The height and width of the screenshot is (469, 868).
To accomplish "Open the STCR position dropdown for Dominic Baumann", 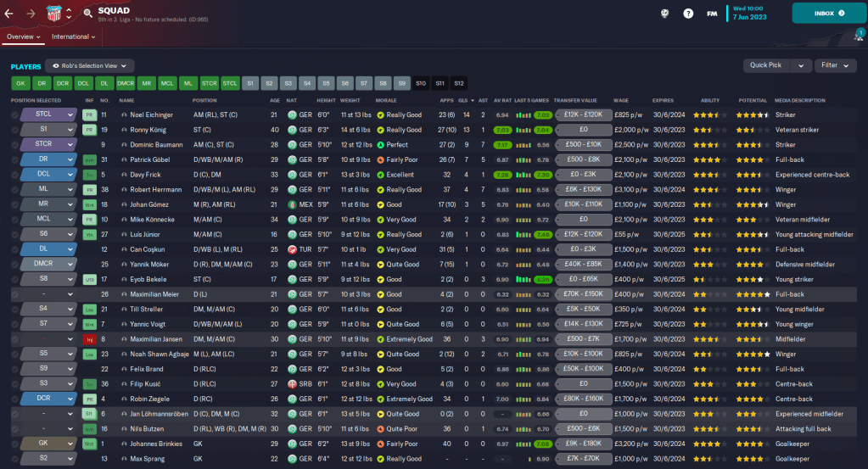I will click(x=48, y=144).
